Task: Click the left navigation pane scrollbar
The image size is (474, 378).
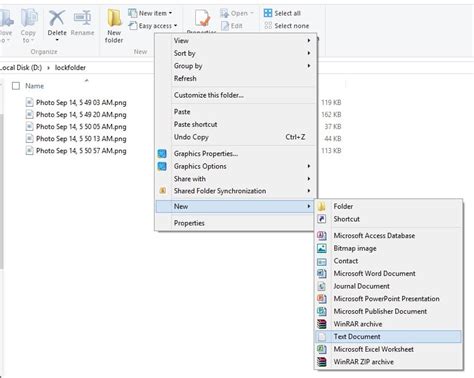Action: [x=1, y=190]
